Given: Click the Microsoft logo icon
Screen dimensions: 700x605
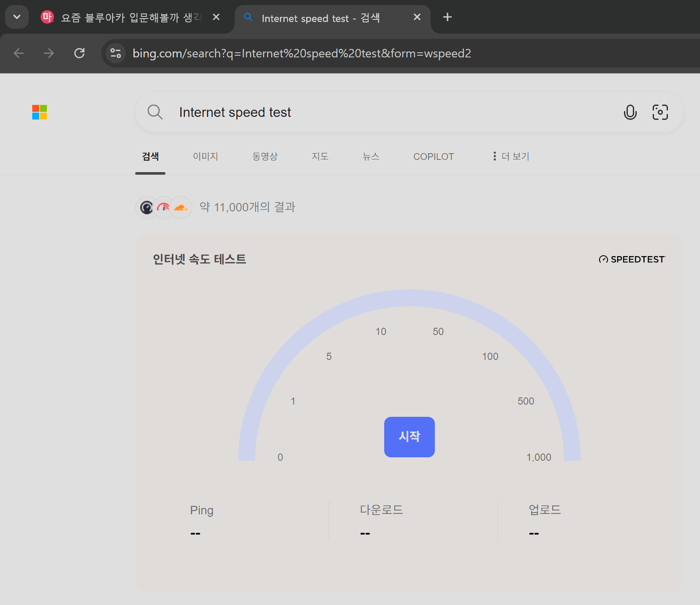Looking at the screenshot, I should pyautogui.click(x=40, y=112).
